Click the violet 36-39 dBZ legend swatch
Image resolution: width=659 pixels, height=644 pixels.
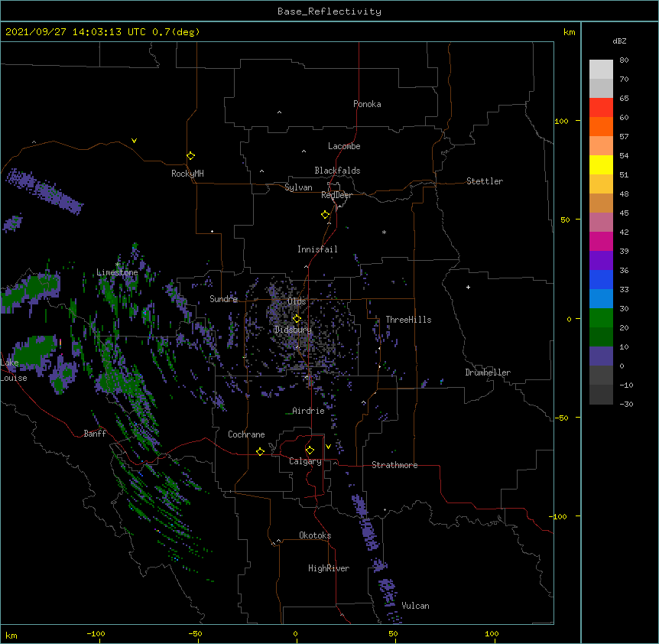[x=601, y=260]
